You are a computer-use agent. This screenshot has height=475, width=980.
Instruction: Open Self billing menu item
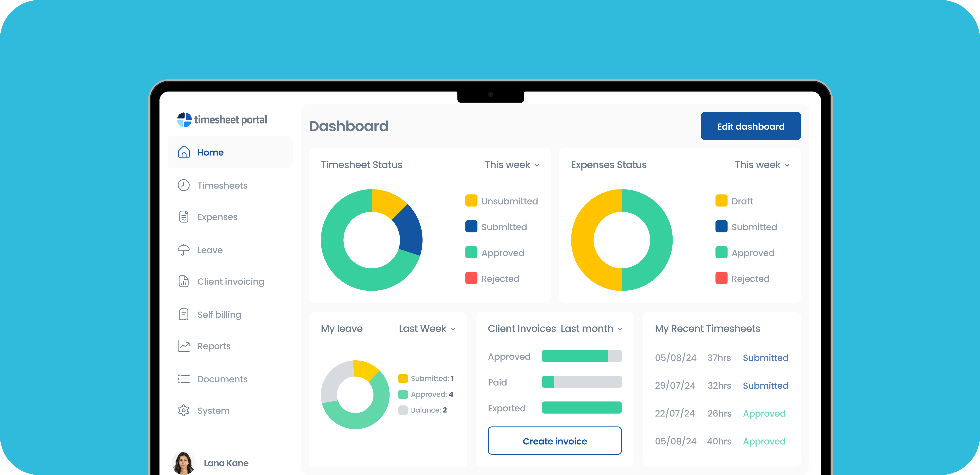[x=219, y=315]
